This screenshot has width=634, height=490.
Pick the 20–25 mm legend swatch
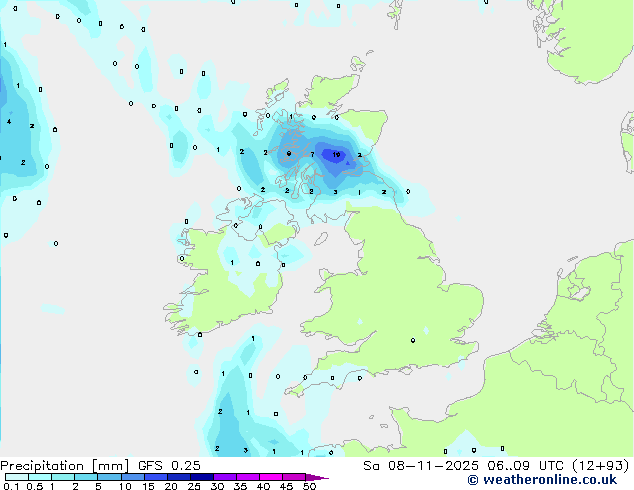point(178,477)
